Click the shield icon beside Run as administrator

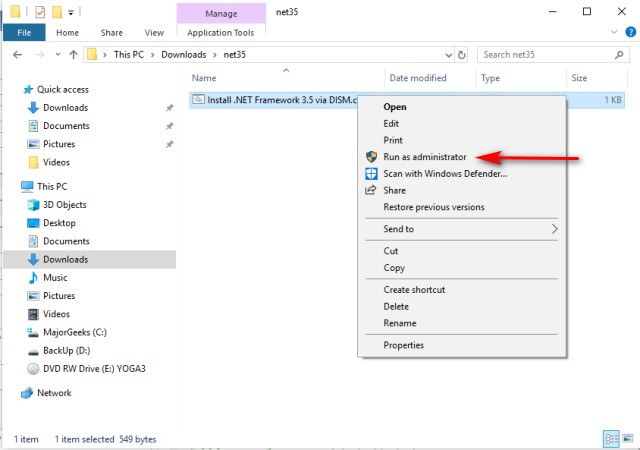pos(371,157)
